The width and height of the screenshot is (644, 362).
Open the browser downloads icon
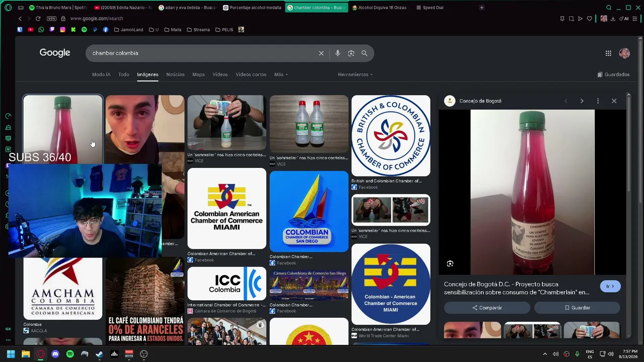(x=613, y=19)
